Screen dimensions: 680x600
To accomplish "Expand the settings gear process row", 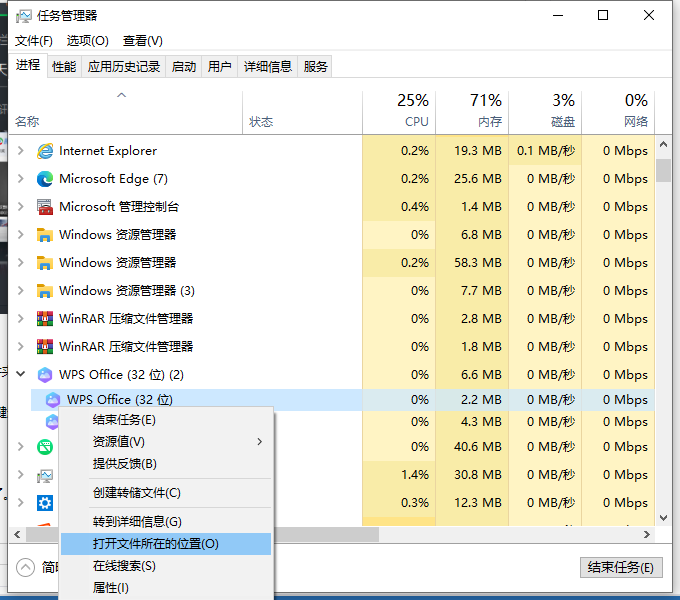I will [20, 502].
